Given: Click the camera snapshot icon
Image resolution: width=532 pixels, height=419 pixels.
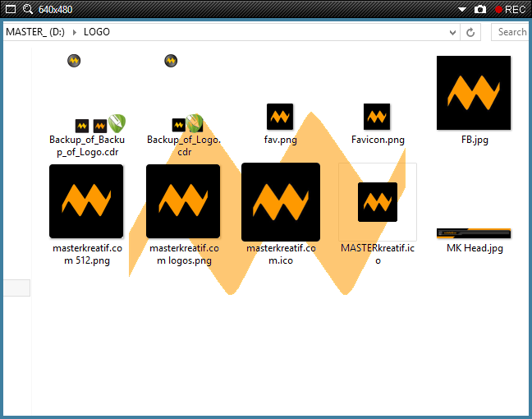Looking at the screenshot, I should [x=479, y=9].
